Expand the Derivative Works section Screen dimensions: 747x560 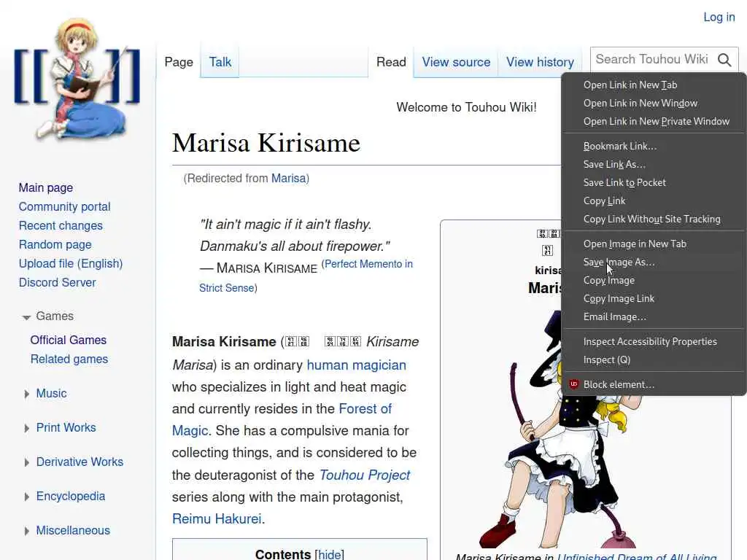click(x=27, y=462)
